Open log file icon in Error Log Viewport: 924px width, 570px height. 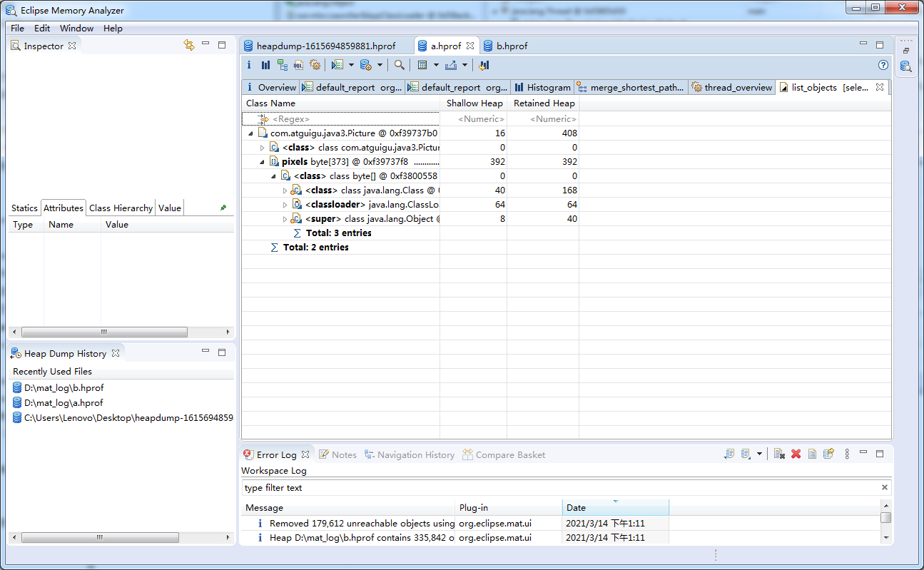click(812, 454)
